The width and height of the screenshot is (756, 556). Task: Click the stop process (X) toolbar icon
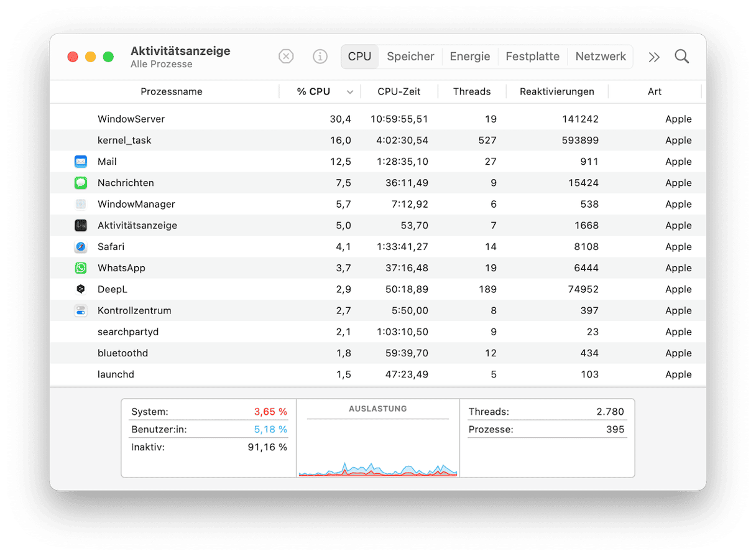tap(286, 57)
